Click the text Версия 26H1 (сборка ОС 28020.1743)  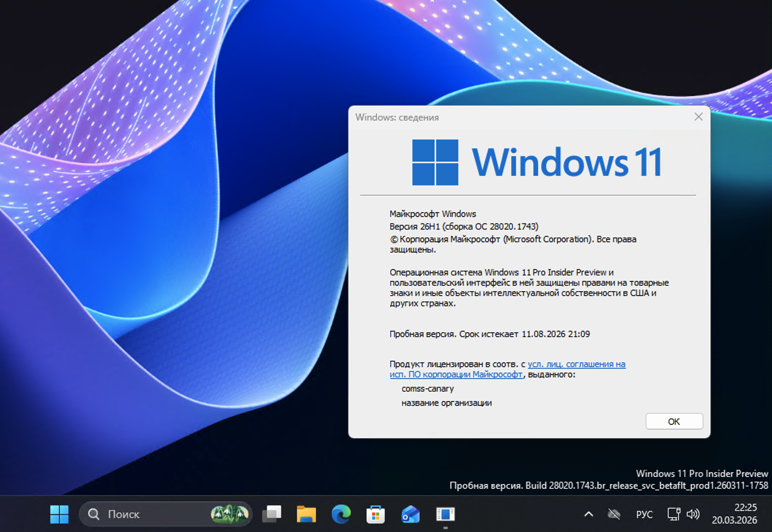tap(464, 226)
